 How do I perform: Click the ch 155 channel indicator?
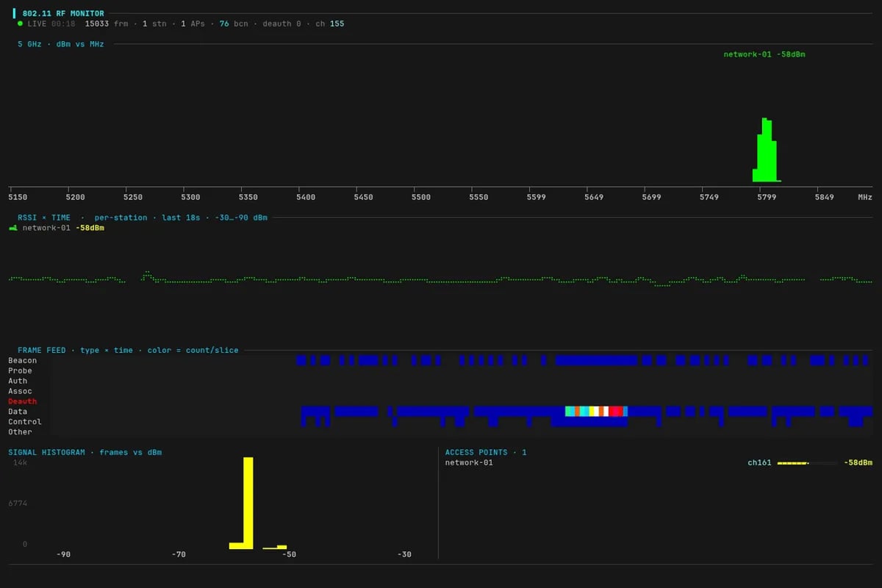pyautogui.click(x=329, y=24)
